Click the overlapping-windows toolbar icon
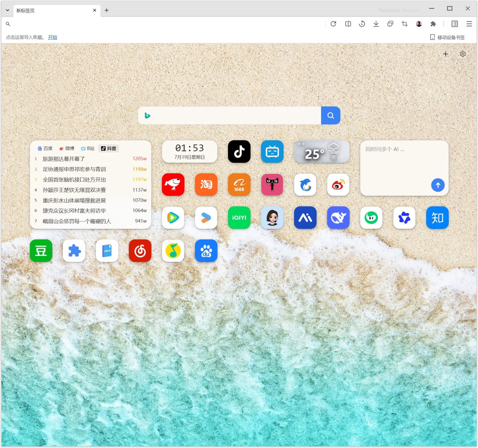478x448 pixels. pos(390,24)
